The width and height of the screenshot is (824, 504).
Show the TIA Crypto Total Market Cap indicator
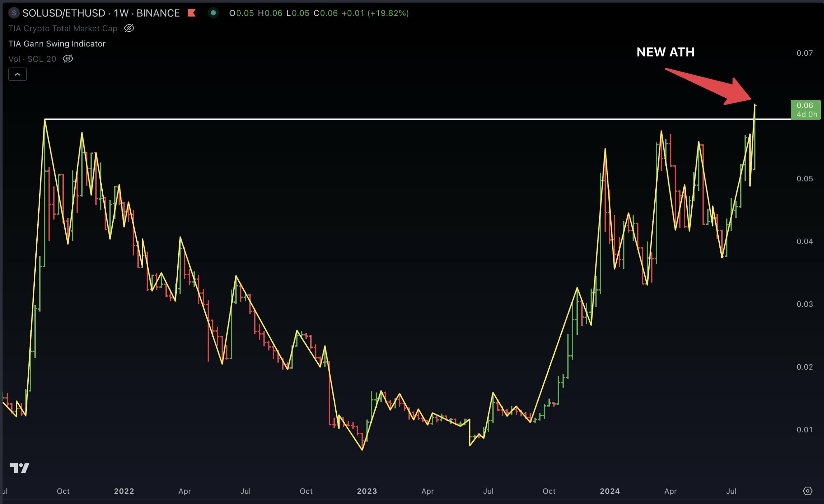[129, 28]
